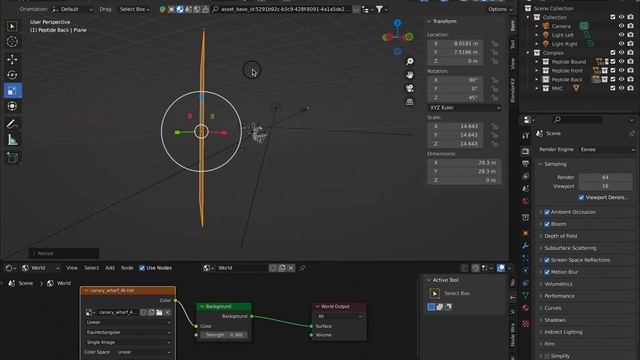Disable the Bloom checkbox
Screen dimensions: 640x360
[547, 224]
